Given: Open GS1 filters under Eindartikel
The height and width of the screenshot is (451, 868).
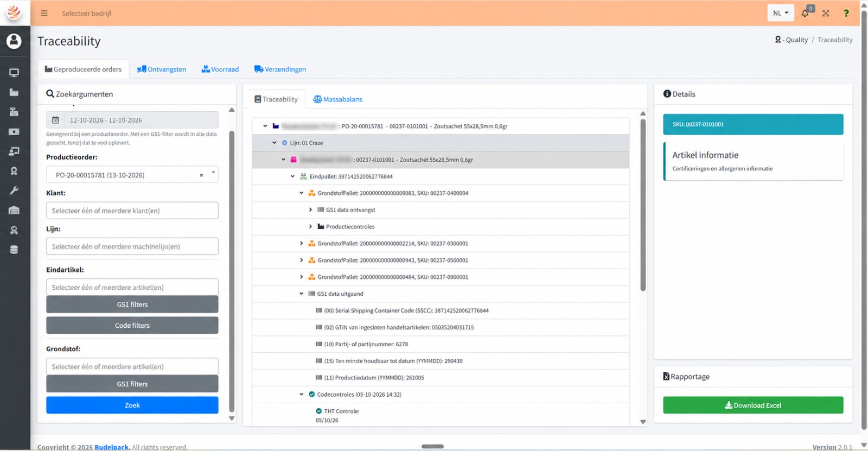Looking at the screenshot, I should coord(132,304).
